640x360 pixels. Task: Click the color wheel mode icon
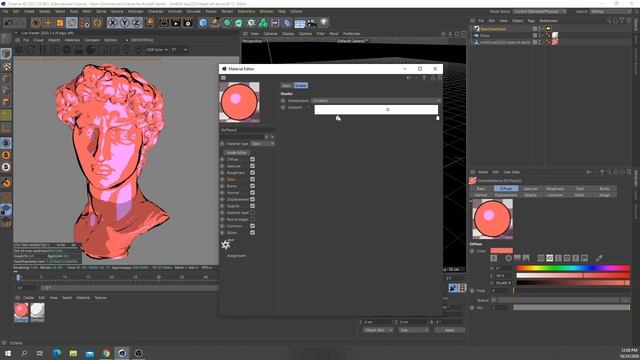pos(508,258)
